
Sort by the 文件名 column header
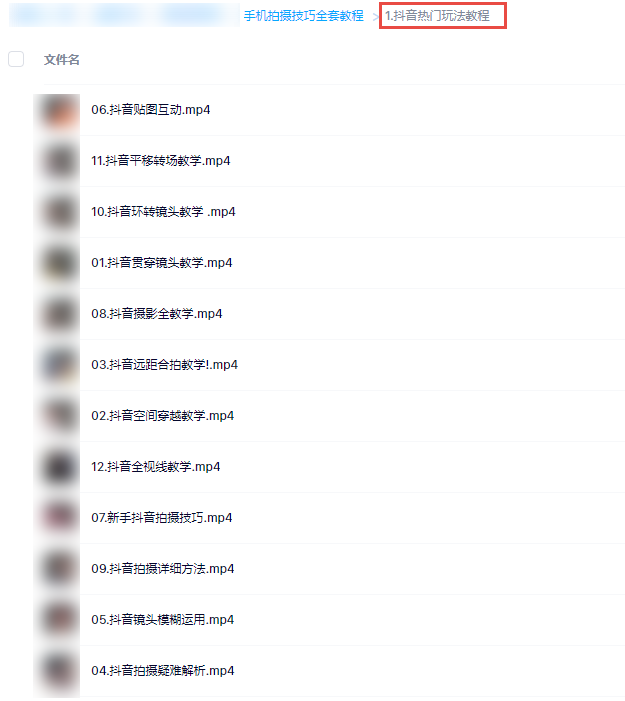(62, 59)
